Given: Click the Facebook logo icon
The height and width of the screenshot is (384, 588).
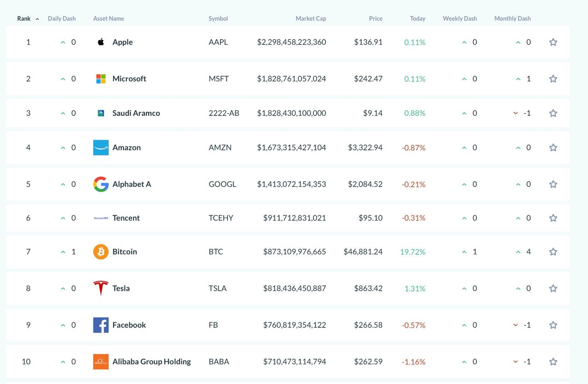Looking at the screenshot, I should 101,325.
